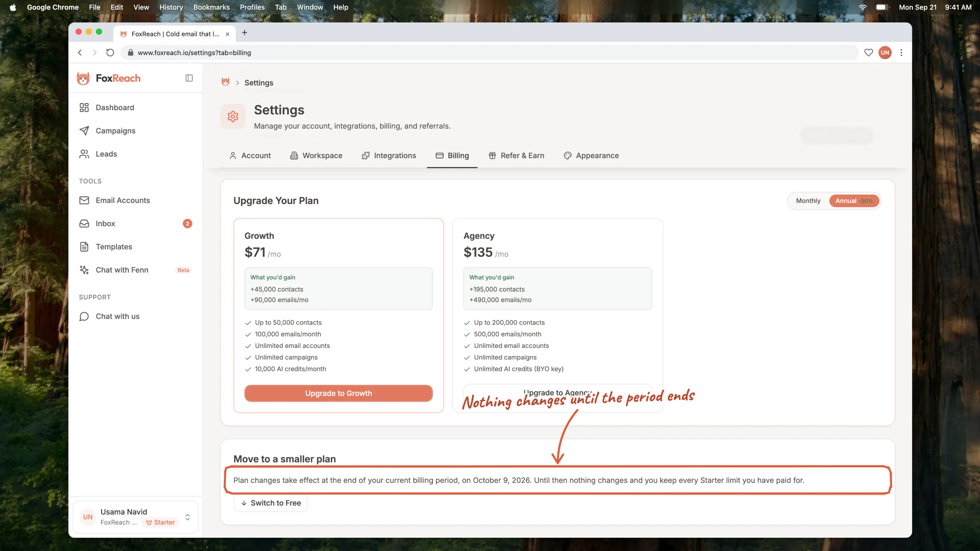Open the UN profile avatar in Chrome

pyautogui.click(x=885, y=52)
